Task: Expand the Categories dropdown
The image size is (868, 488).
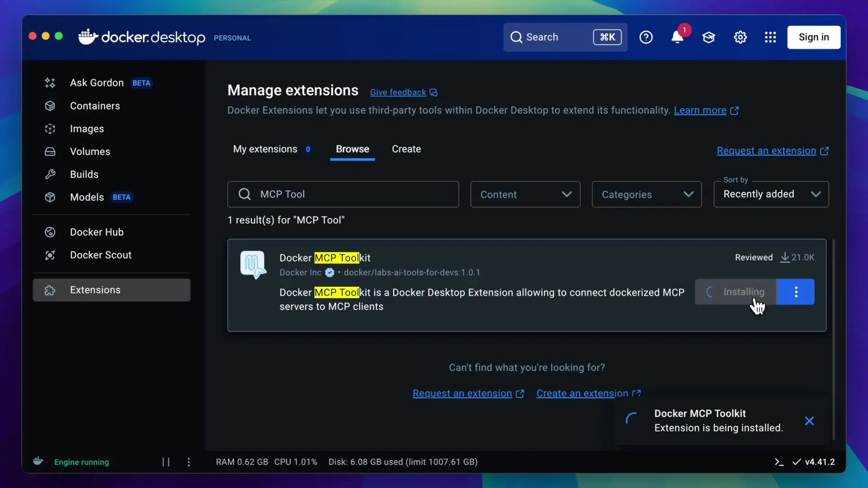Action: 647,194
